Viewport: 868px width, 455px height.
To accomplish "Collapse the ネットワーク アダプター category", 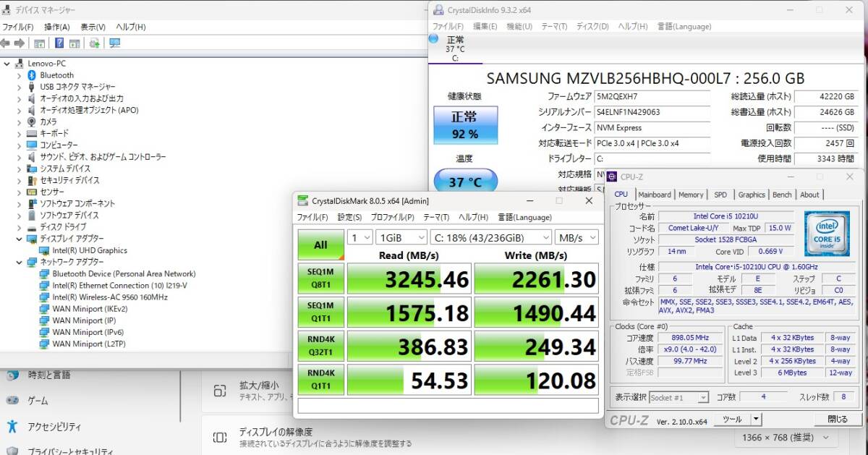I will 19,262.
